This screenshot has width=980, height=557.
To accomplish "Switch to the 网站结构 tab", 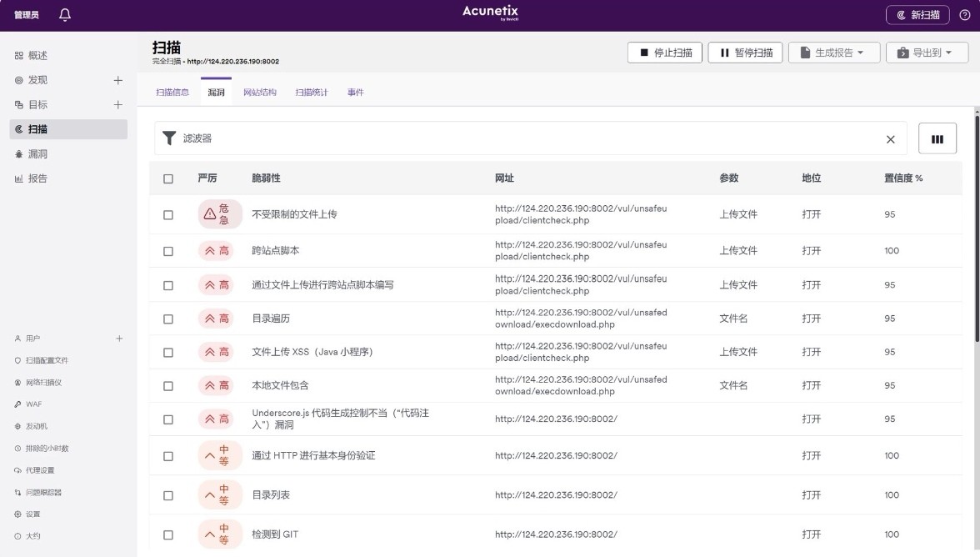I will click(x=260, y=93).
